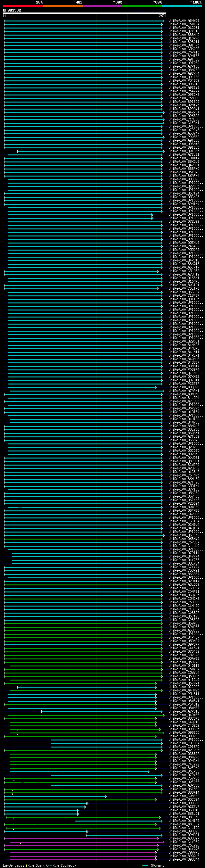
Task: Select the UniRef100_Q4N783 label
Action: click(184, 422)
